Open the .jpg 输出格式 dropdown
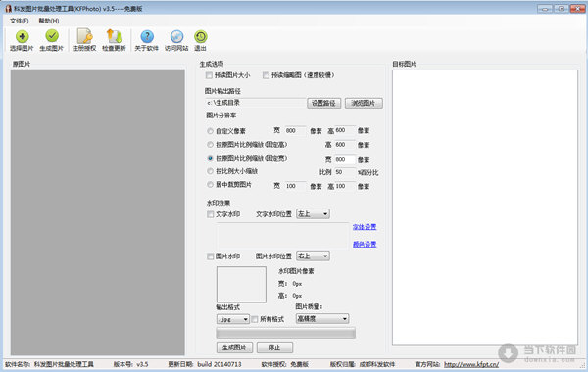588x372 pixels. click(x=233, y=319)
